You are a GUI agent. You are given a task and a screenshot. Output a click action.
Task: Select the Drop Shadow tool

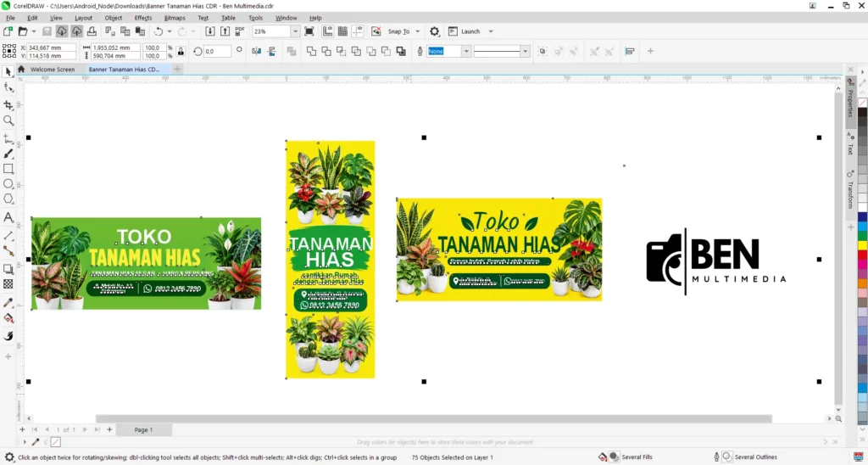pos(8,269)
